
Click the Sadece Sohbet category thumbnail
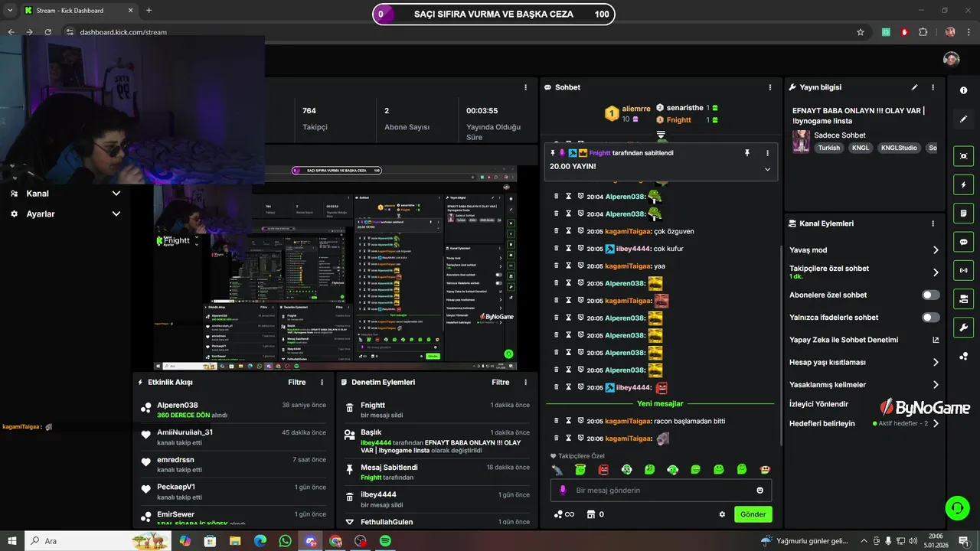coord(801,141)
